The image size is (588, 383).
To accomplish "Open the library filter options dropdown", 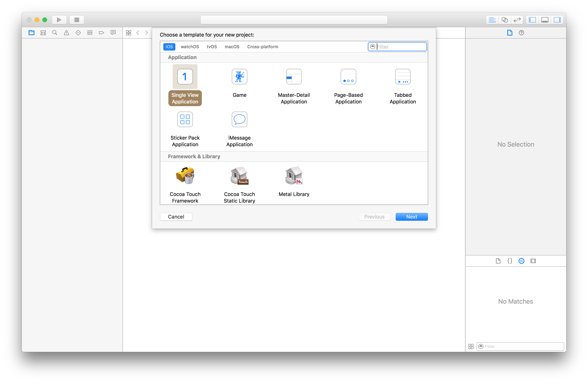I will coord(481,346).
